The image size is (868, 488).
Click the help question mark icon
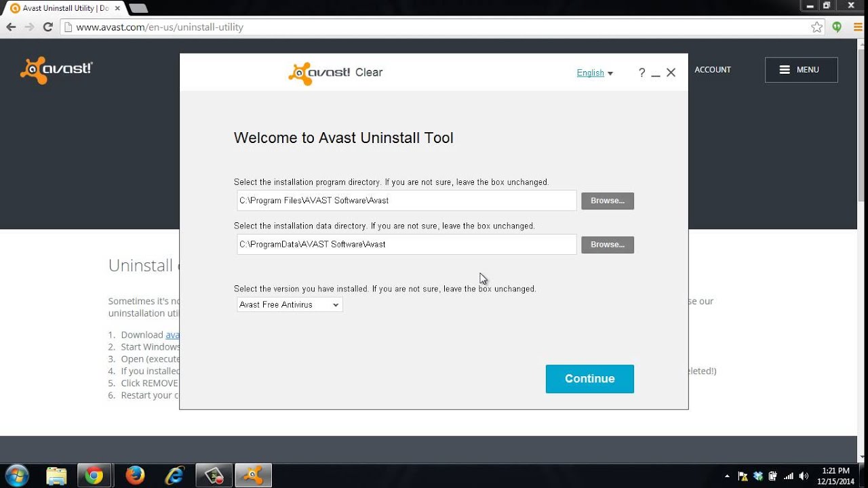point(642,73)
